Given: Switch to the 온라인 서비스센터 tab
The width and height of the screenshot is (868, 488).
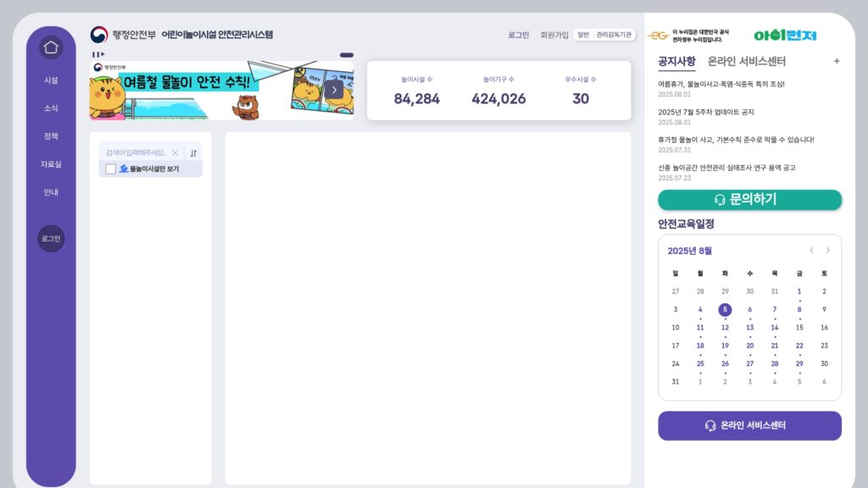Looking at the screenshot, I should click(746, 61).
